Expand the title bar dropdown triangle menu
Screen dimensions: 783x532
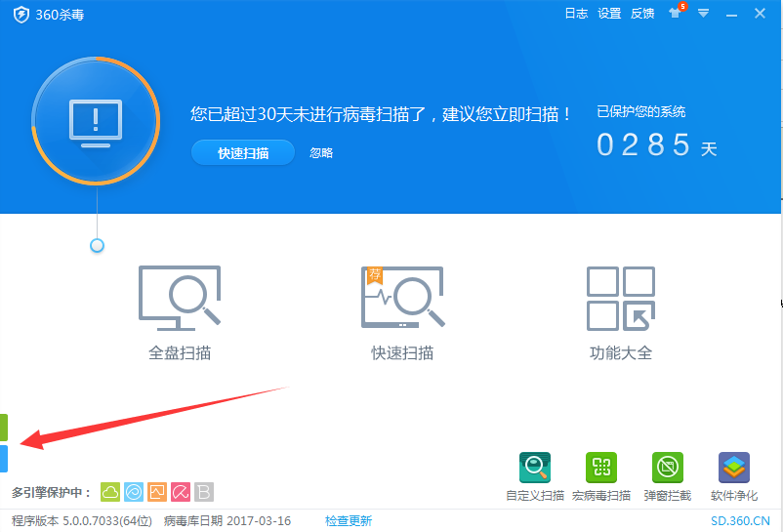click(704, 14)
